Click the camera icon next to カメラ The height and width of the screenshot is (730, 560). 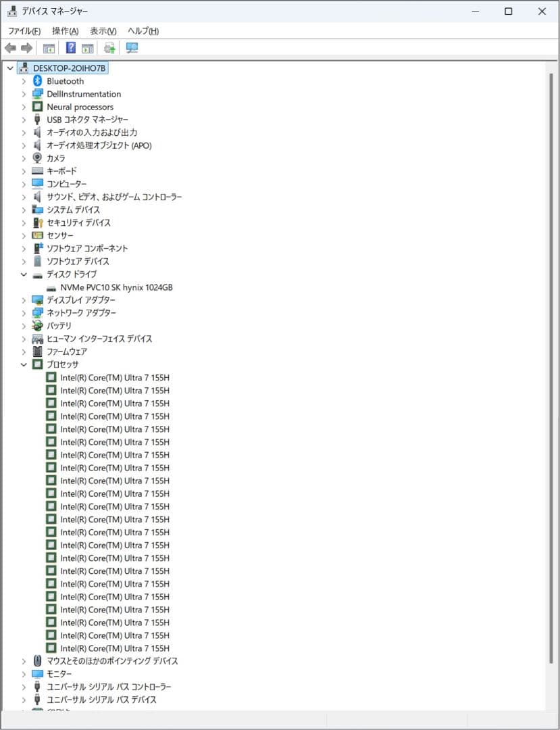37,157
